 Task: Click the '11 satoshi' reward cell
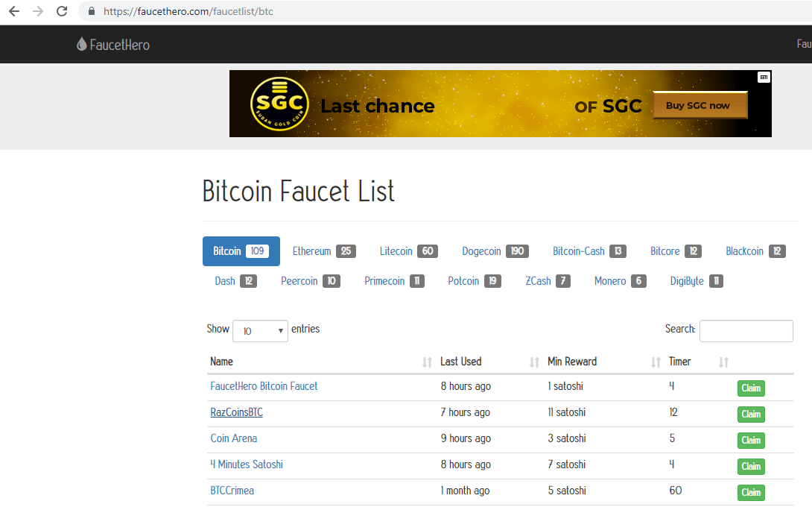tap(566, 412)
